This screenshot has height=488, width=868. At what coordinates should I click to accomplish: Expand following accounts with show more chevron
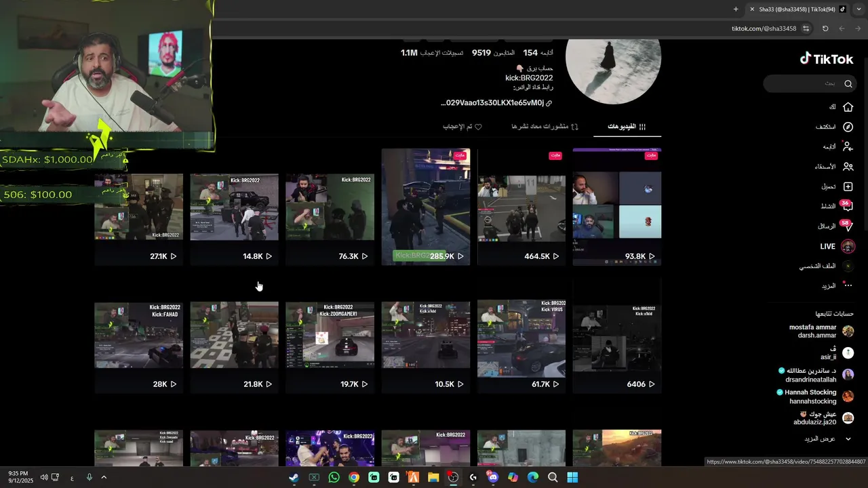click(848, 439)
